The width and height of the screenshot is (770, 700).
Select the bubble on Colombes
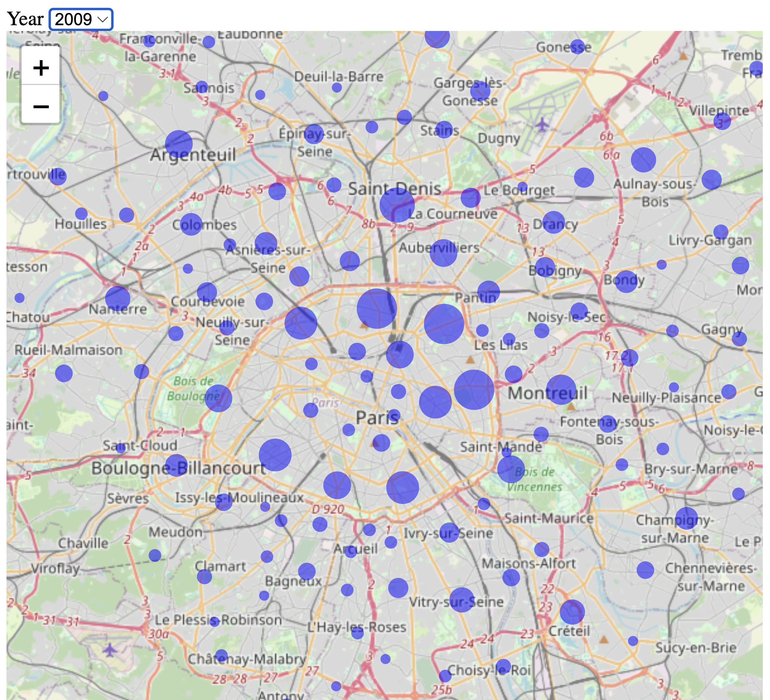[x=191, y=224]
